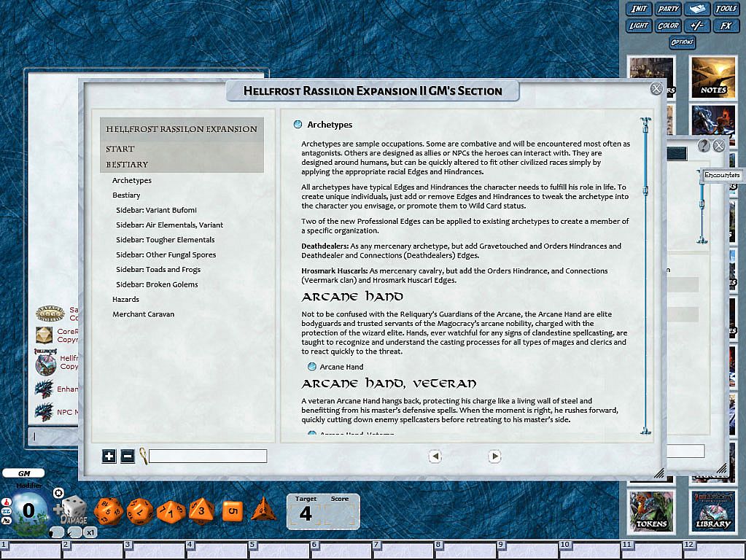Screen dimensions: 746x560
Task: Open the Tokens sidebar thumbnail
Action: pyautogui.click(x=651, y=511)
